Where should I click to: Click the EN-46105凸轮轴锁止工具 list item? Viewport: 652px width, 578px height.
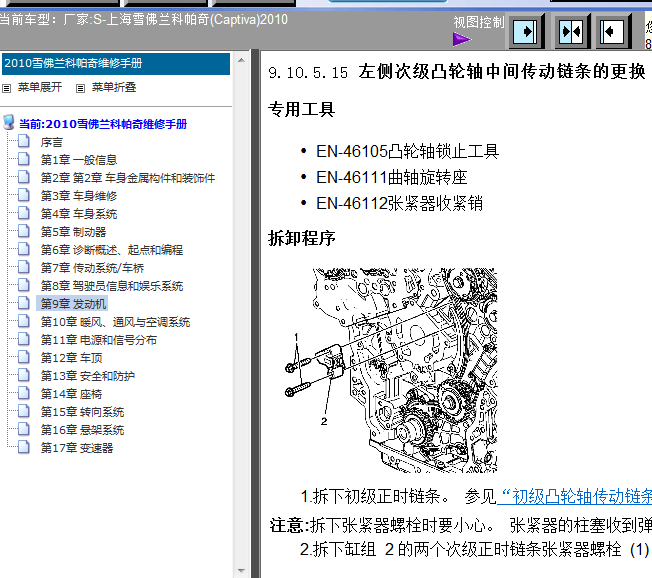coord(408,151)
